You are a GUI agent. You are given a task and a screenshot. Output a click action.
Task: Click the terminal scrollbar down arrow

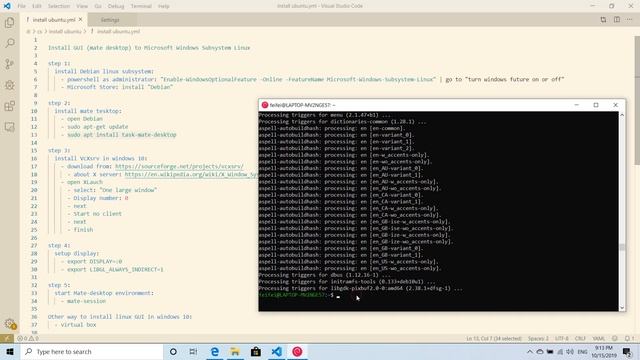tap(622, 308)
